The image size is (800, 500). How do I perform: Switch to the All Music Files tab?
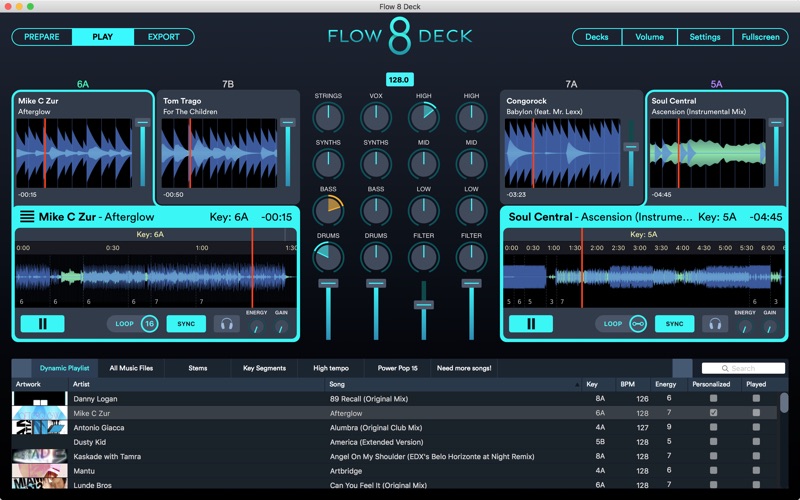coord(131,368)
